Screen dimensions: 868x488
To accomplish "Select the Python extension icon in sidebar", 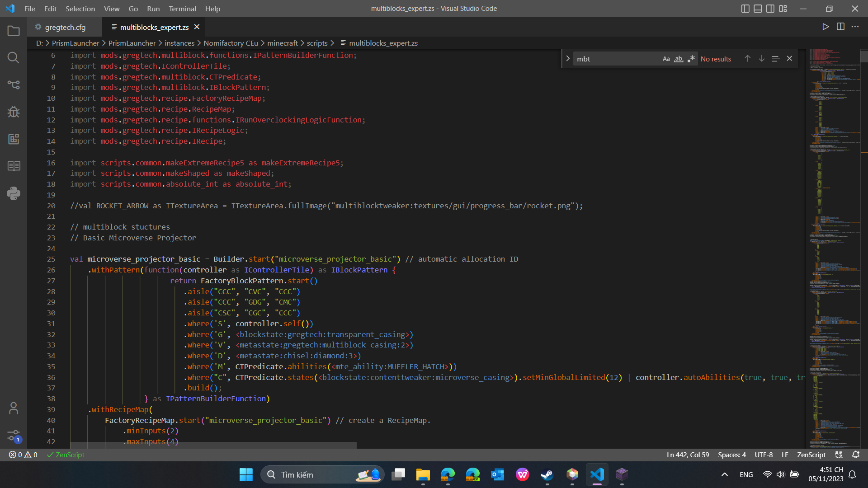I will [13, 193].
